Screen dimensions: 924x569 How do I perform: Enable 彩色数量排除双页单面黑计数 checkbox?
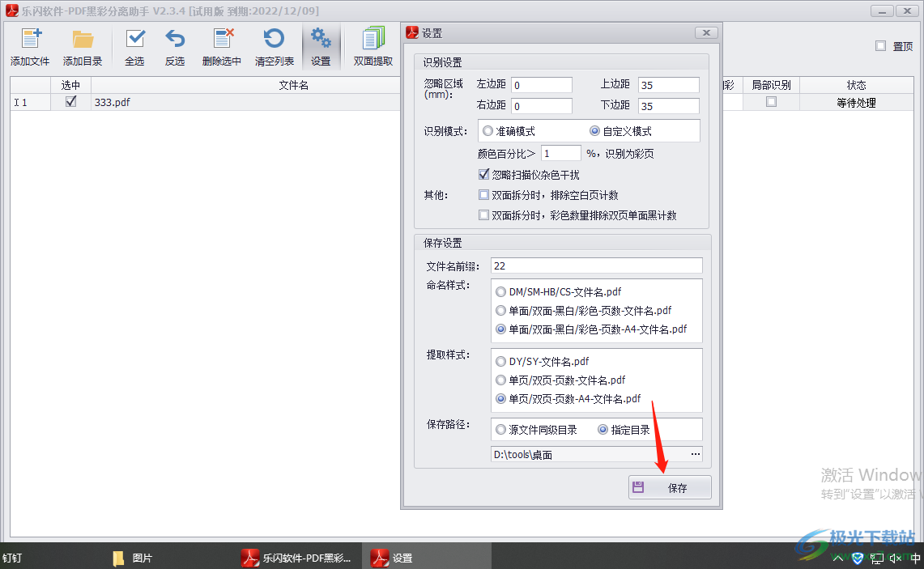click(x=483, y=215)
